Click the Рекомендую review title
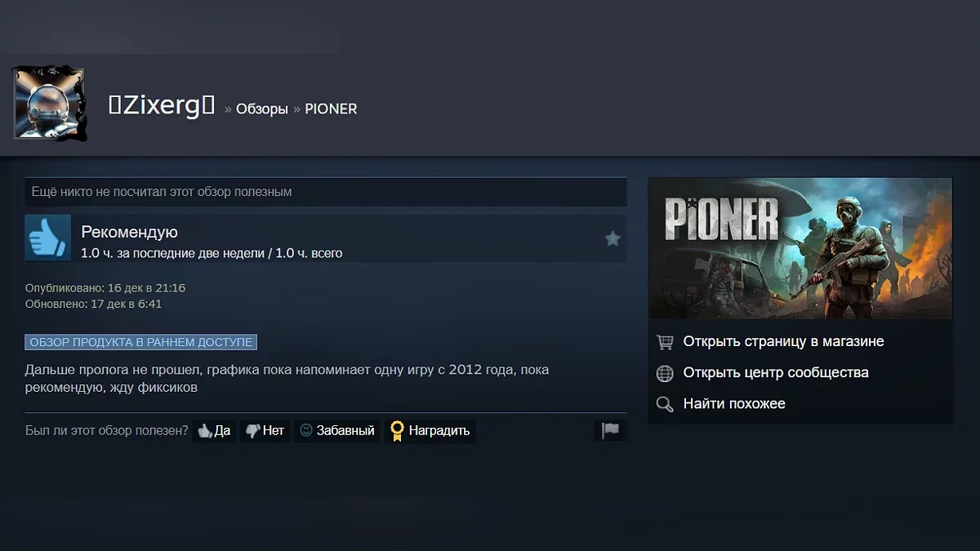The image size is (980, 551). coord(129,232)
